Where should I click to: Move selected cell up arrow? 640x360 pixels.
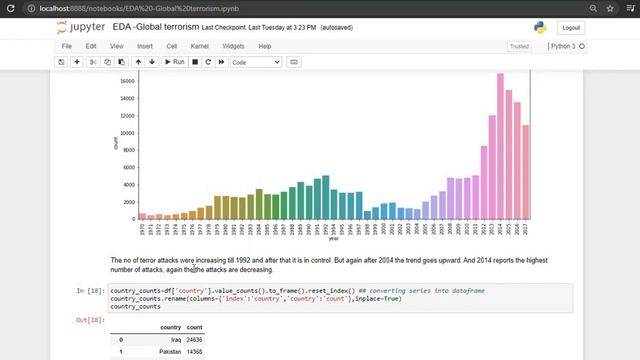click(138, 62)
